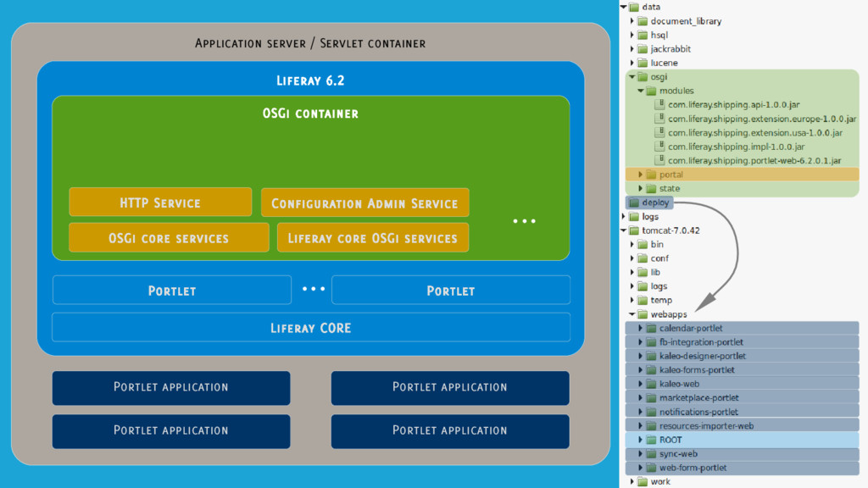Select the marketplace-portlet tree entry

click(698, 397)
